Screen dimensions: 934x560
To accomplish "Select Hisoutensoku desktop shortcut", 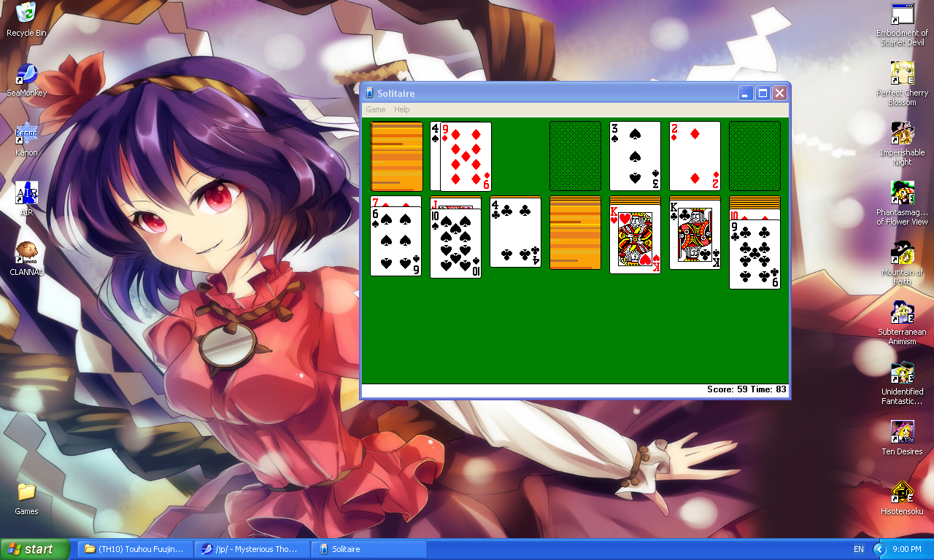I will click(x=902, y=498).
